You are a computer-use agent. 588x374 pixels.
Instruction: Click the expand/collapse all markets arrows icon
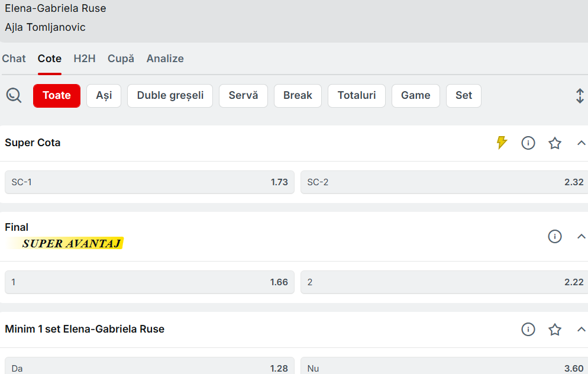[x=580, y=96]
